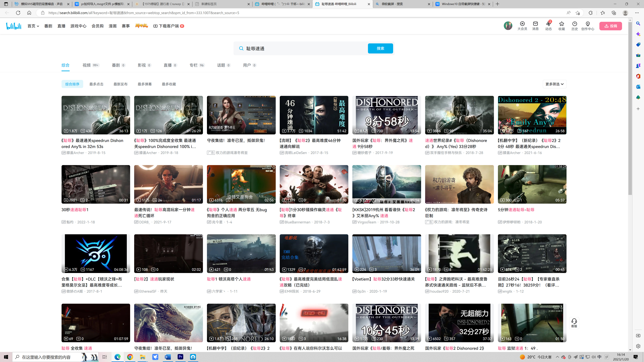
Task: Open Premiere Pro in taskbar
Action: [x=180, y=357]
